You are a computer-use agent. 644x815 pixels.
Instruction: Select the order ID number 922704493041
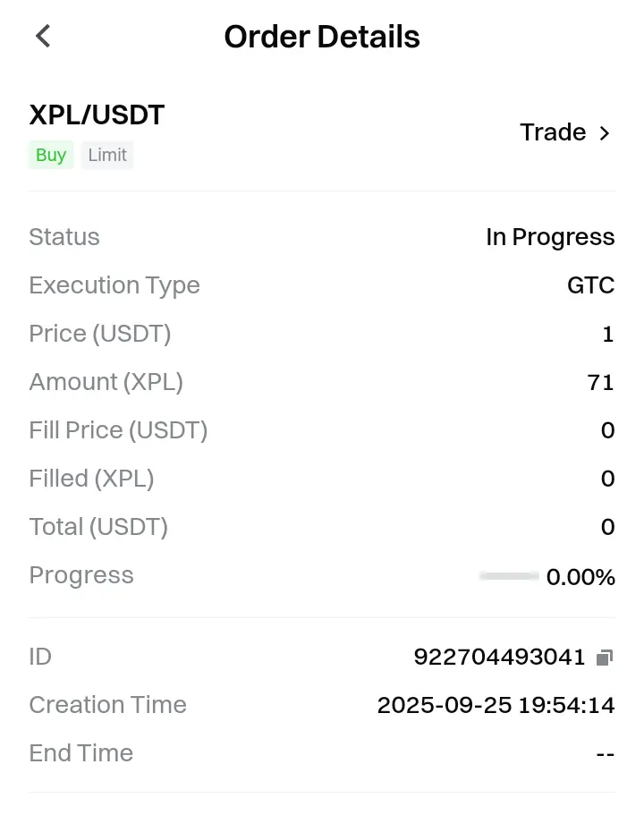[x=499, y=657]
